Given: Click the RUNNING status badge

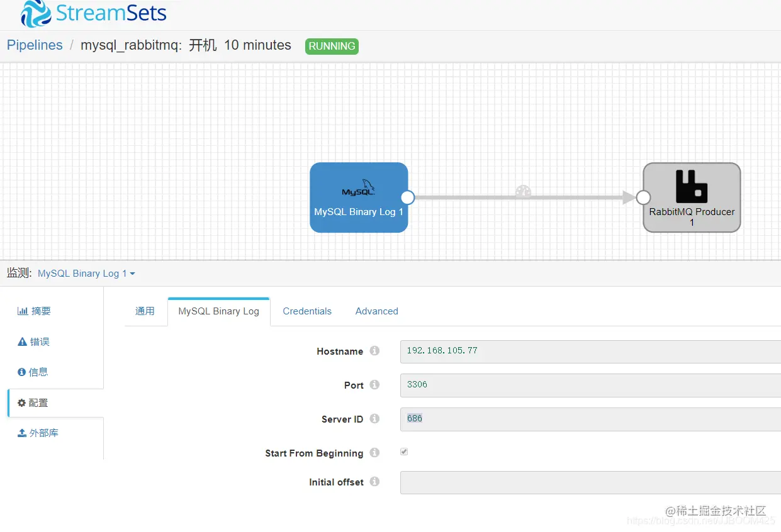Looking at the screenshot, I should (332, 46).
